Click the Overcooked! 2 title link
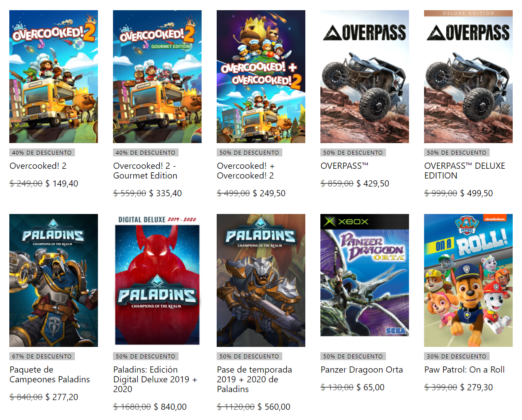 coord(38,166)
